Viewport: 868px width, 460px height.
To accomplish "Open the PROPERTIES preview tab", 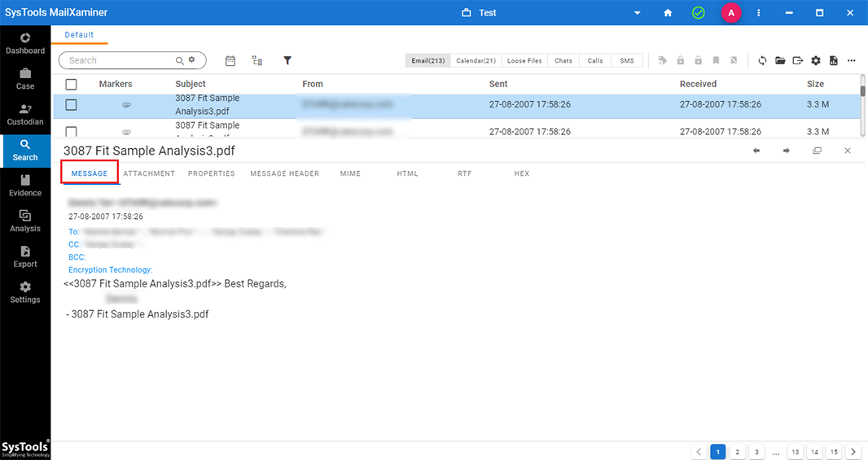I will coord(212,173).
